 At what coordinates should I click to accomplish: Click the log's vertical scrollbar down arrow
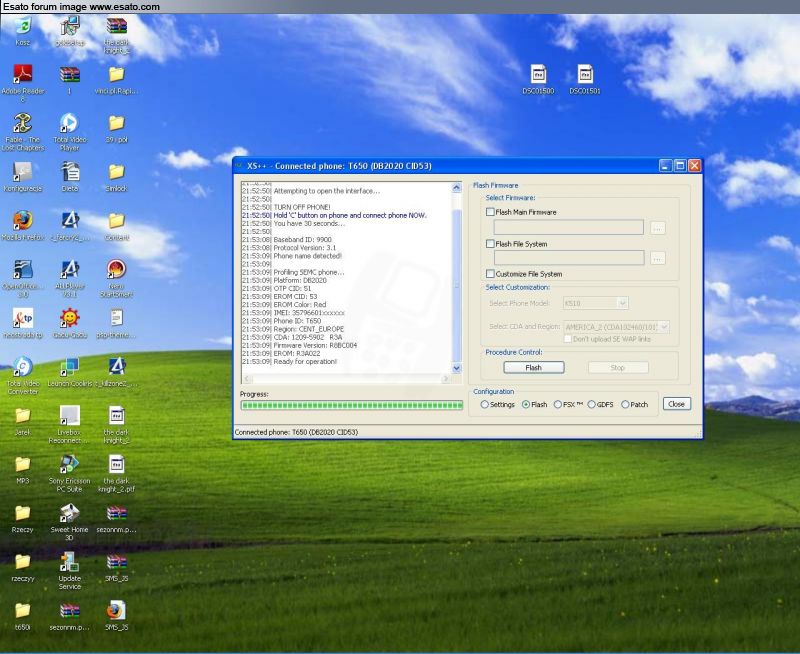[456, 368]
